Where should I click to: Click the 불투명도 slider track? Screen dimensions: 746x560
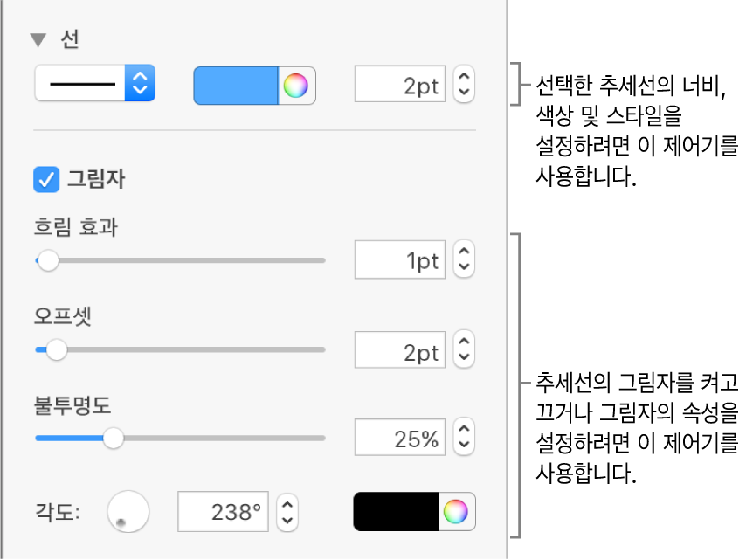tap(218, 439)
